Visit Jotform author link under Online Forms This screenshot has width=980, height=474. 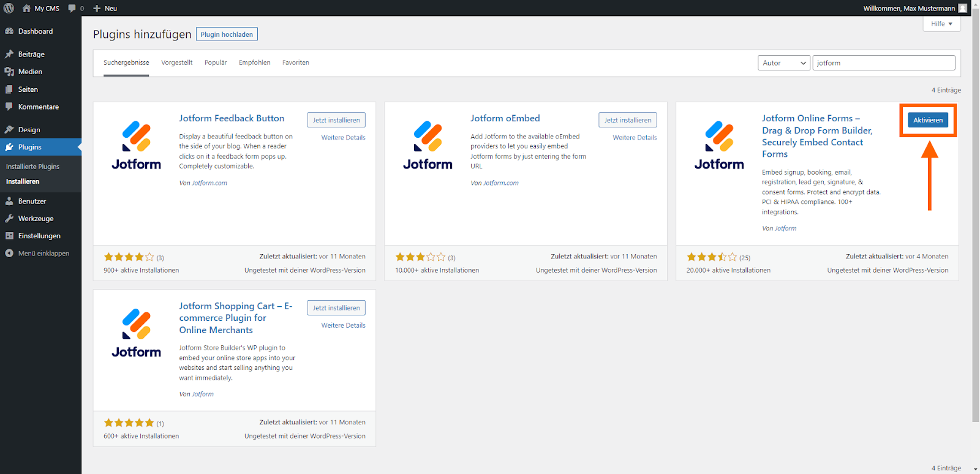pyautogui.click(x=786, y=228)
